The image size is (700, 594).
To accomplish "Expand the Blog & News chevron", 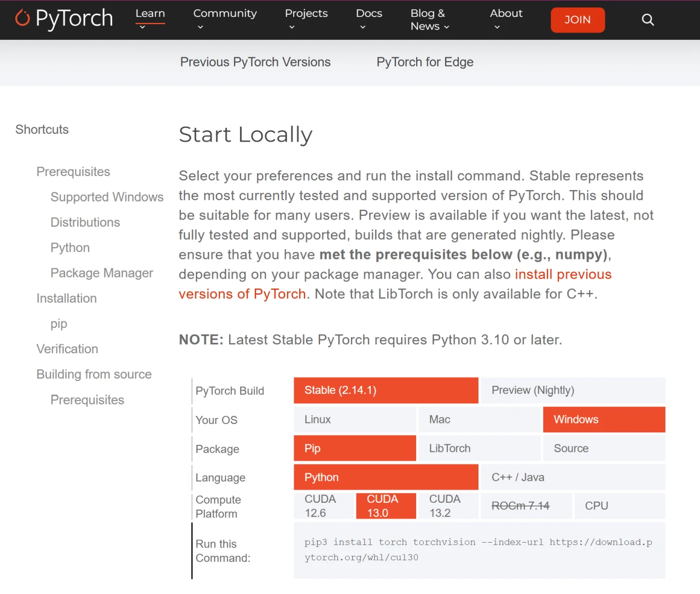I will 446,27.
